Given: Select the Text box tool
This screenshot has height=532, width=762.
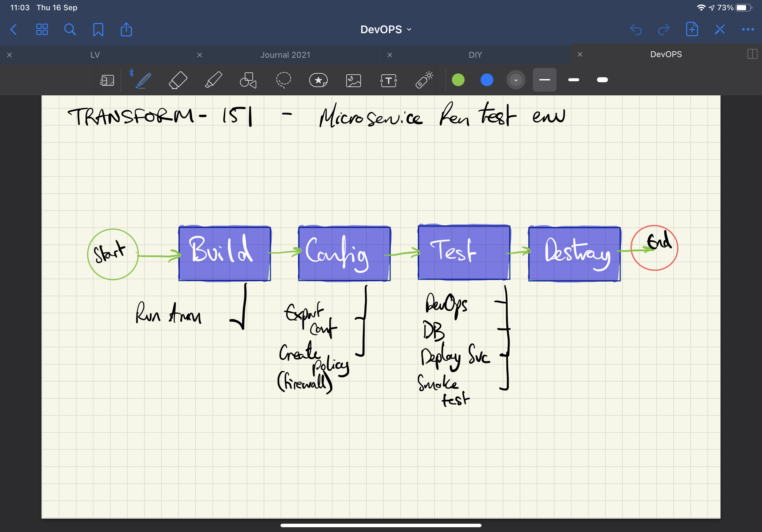Looking at the screenshot, I should 389,81.
